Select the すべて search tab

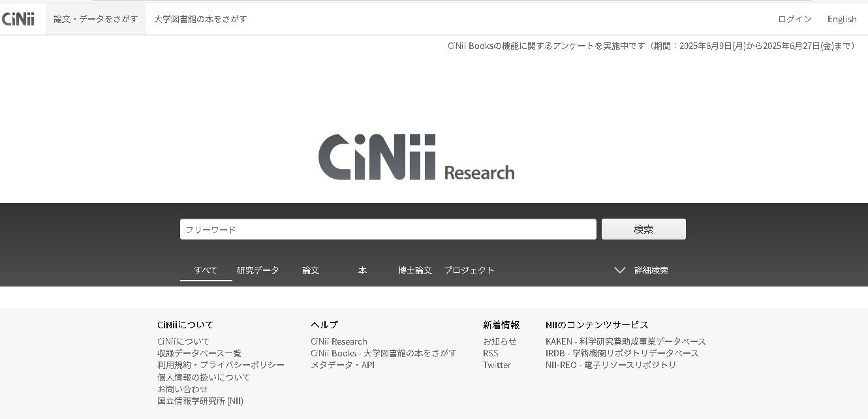click(206, 270)
